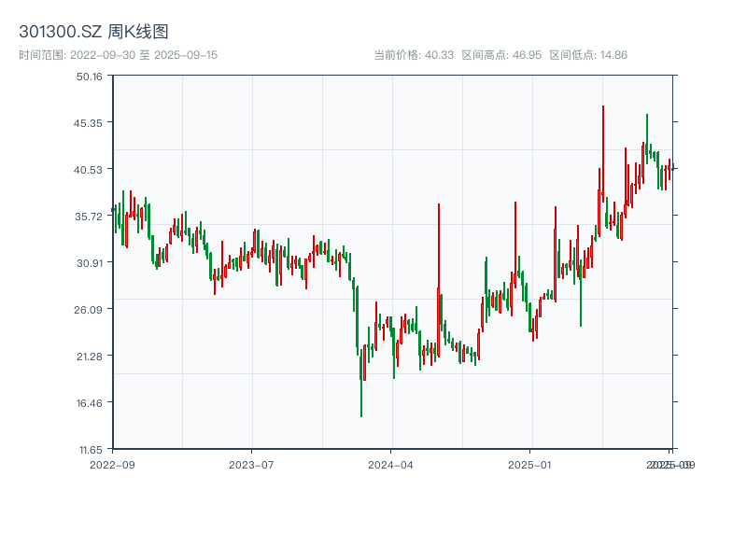Click the 301300.SZ 周K线图 chart title
This screenshot has width=747, height=560.
coord(93,33)
